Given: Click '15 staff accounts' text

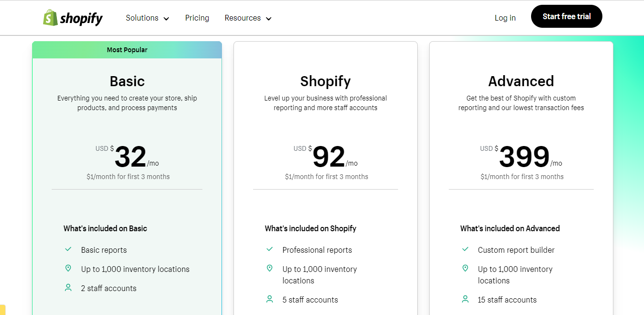Looking at the screenshot, I should click(507, 300).
